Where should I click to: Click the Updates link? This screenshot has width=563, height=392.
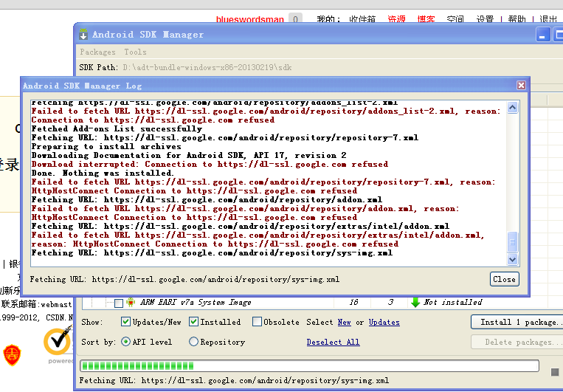coord(384,322)
